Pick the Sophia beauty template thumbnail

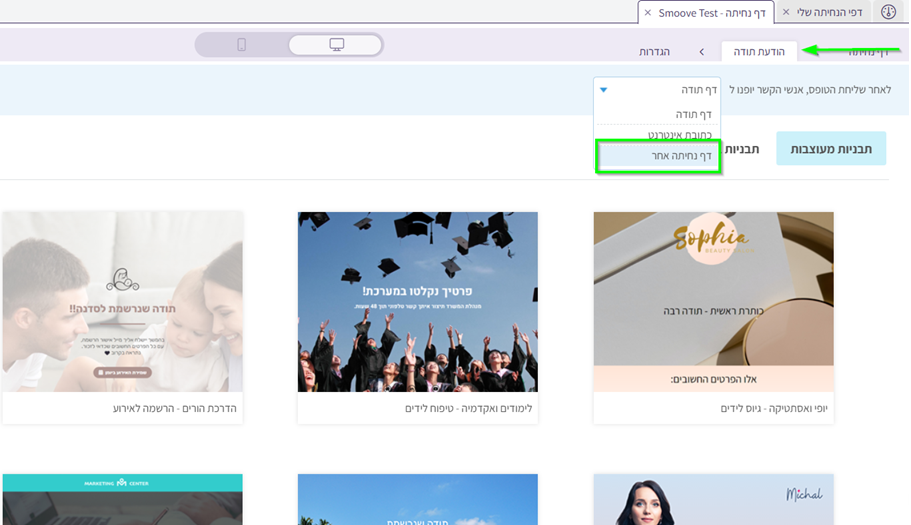tap(713, 301)
